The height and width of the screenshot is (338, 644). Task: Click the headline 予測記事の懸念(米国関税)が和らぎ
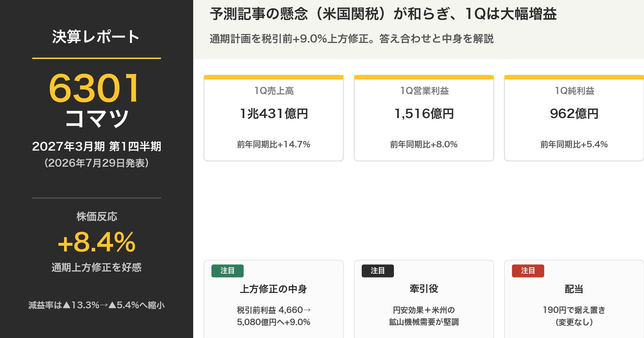[x=383, y=14]
